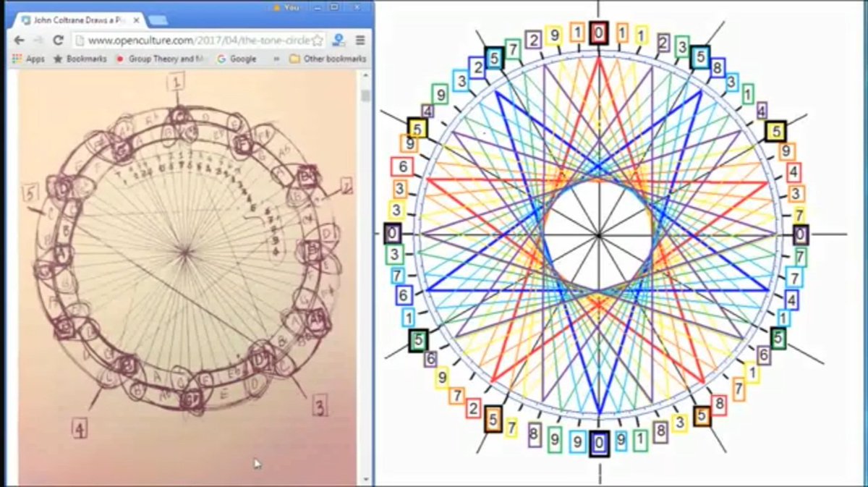The width and height of the screenshot is (868, 487).
Task: Click the browser forward arrow
Action: tap(39, 41)
